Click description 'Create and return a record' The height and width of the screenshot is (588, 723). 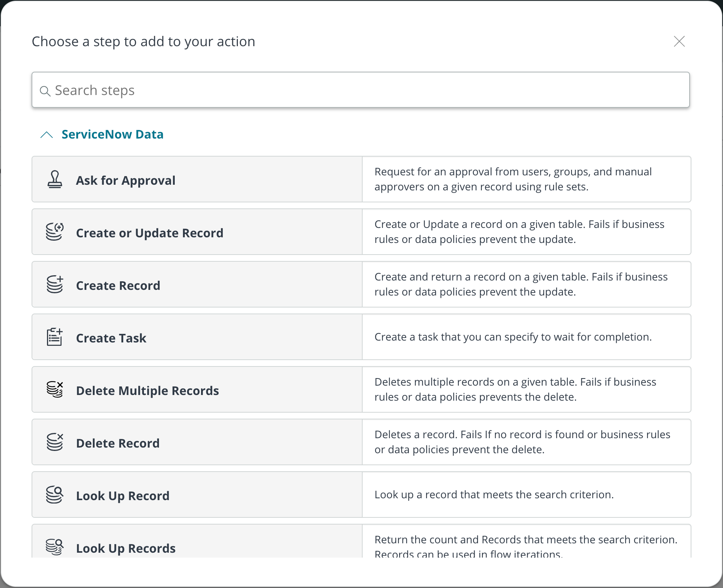tap(521, 284)
